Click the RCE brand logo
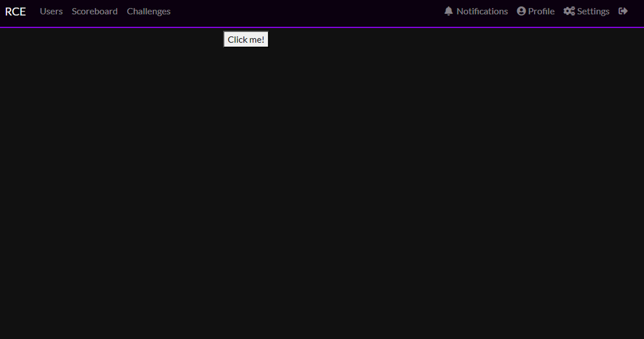The image size is (644, 339). pyautogui.click(x=15, y=12)
